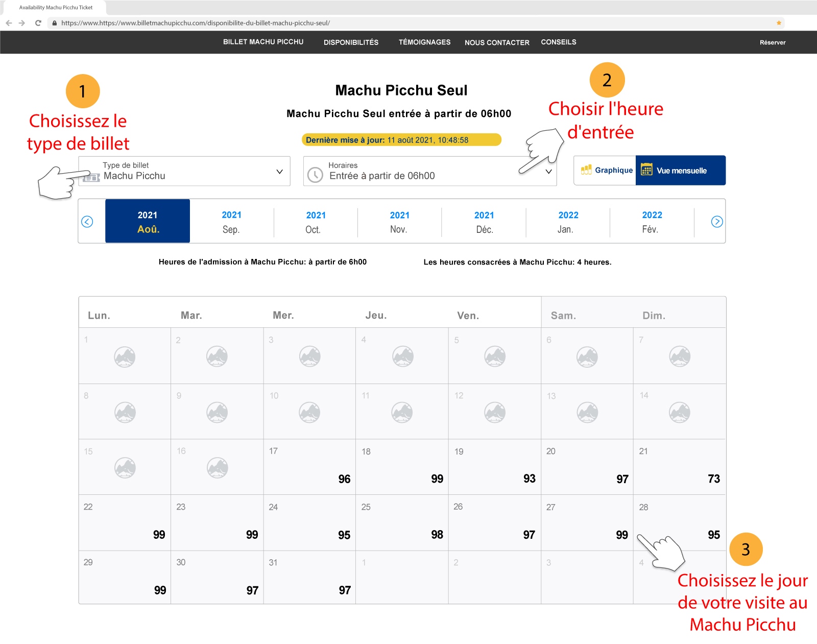Screen dimensions: 817x644
Task: Click the browser forward arrow
Action: [22, 23]
